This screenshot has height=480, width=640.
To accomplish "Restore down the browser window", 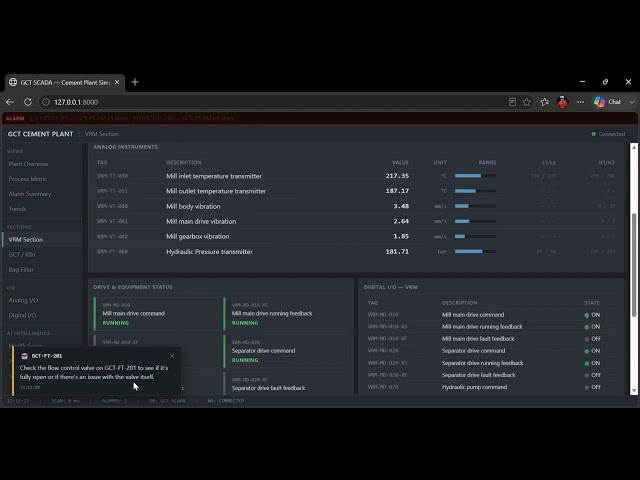I will coord(605,82).
